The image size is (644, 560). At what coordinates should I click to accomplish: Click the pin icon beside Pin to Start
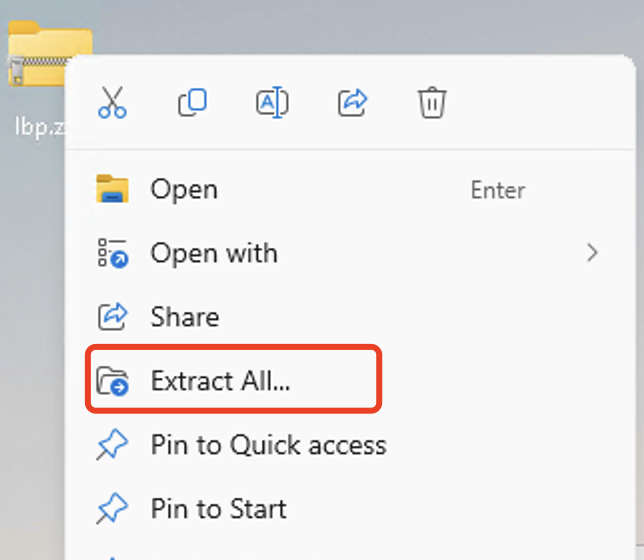112,509
